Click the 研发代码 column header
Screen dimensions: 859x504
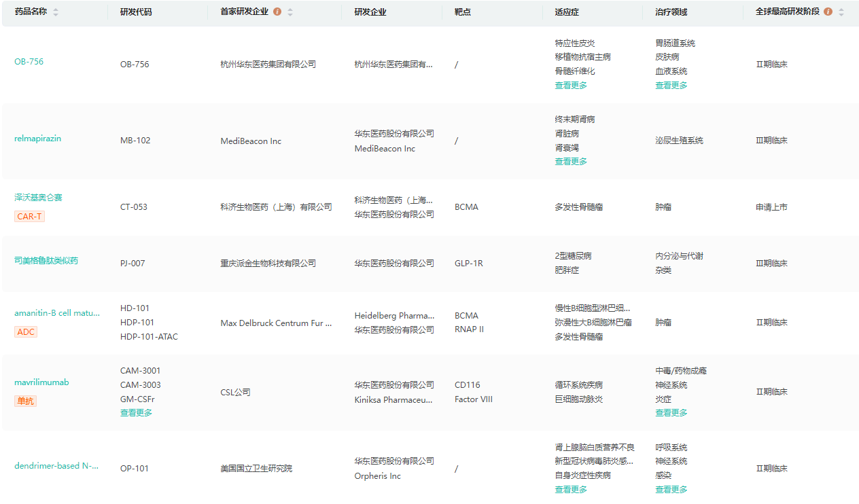click(136, 12)
